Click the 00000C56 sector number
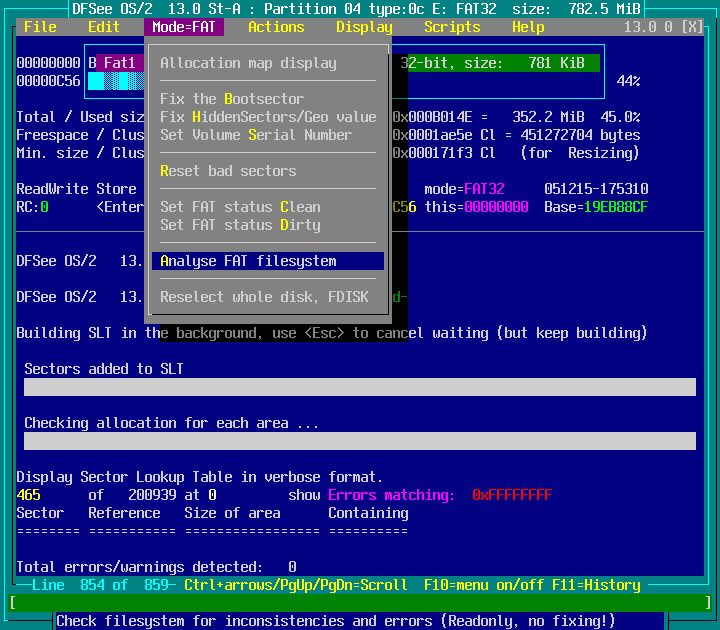The height and width of the screenshot is (630, 720). [x=48, y=81]
